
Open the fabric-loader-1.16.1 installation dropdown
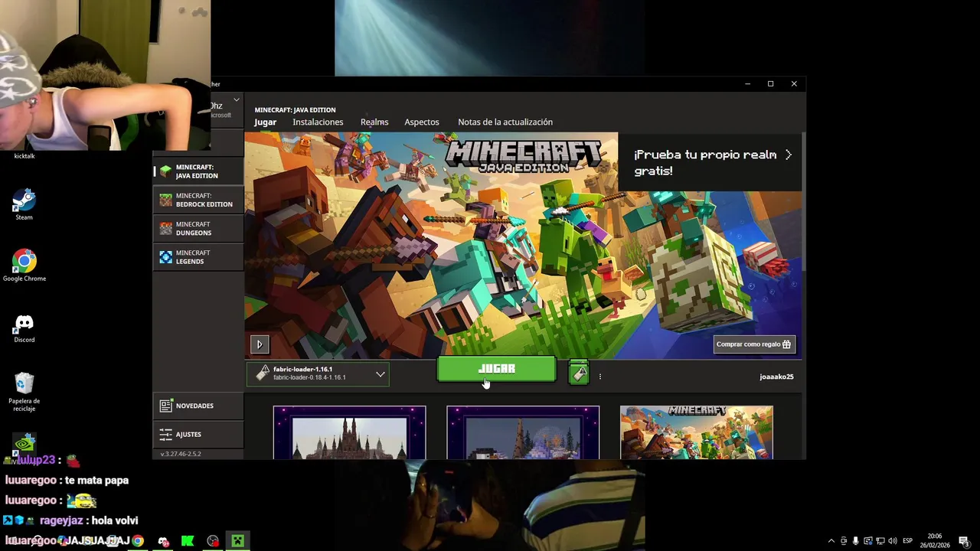tap(318, 373)
